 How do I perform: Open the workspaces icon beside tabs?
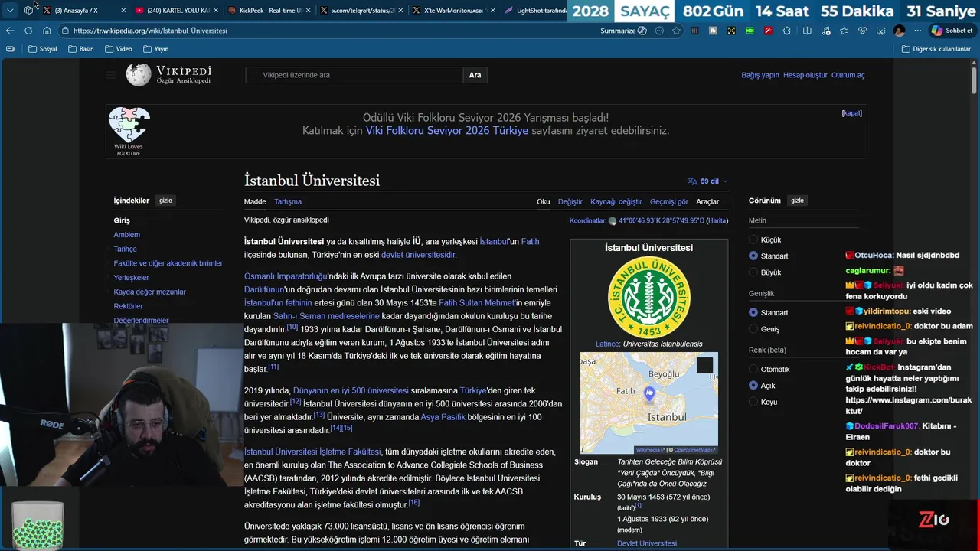point(28,10)
